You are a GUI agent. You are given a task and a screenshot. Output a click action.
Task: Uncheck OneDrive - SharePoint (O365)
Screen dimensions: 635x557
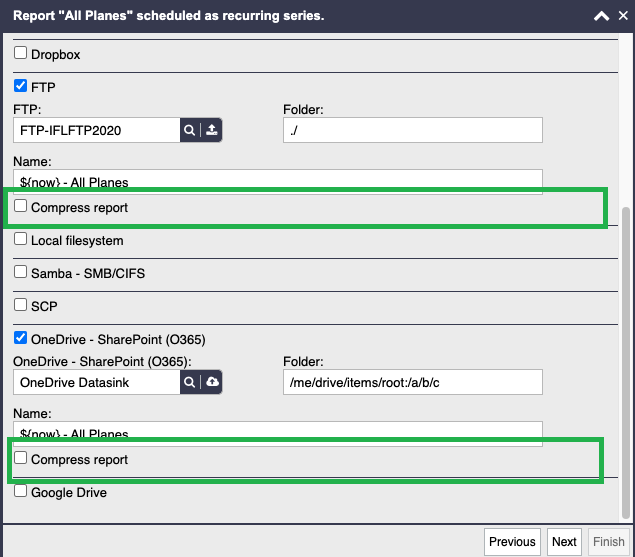click(x=20, y=338)
